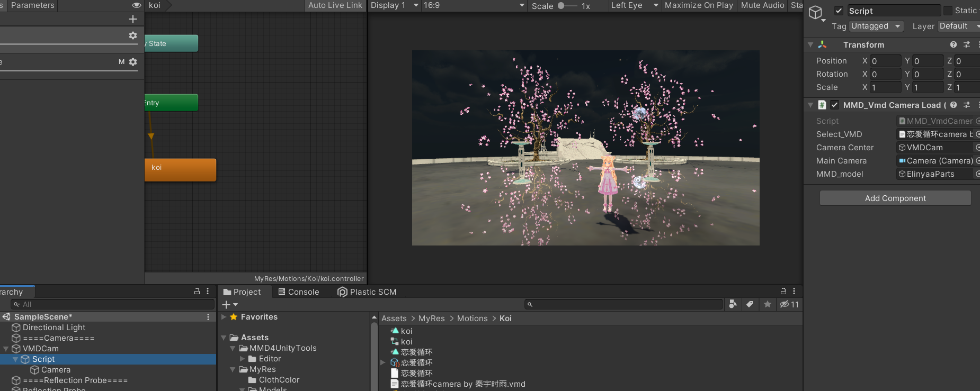The image size is (980, 391).
Task: Collapse the VMDCam hierarchy item
Action: tap(6, 349)
